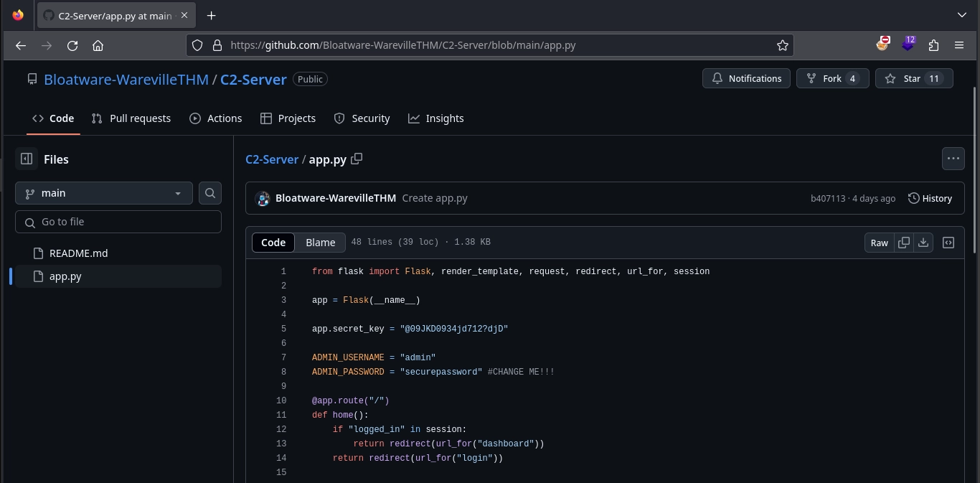Reload the current browser page
Viewport: 980px width, 483px height.
tap(72, 45)
